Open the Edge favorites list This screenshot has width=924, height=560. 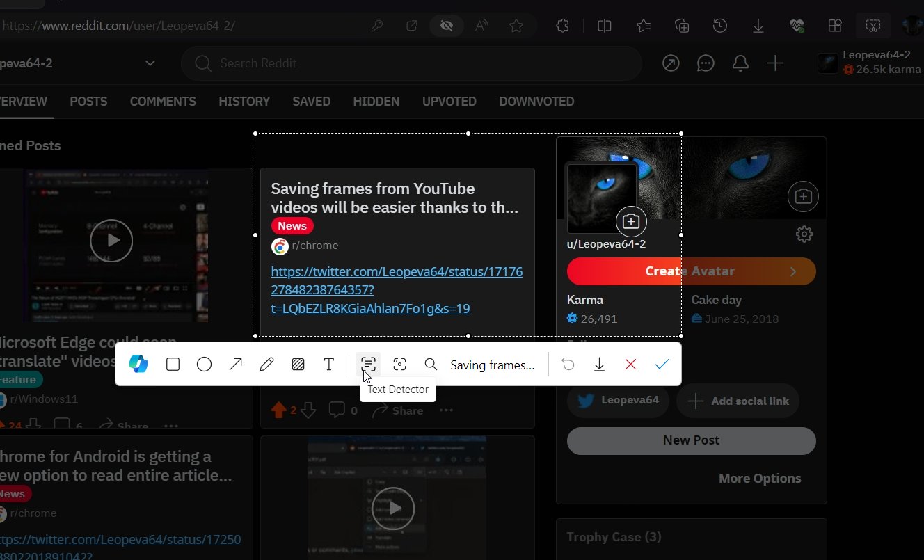coord(644,26)
